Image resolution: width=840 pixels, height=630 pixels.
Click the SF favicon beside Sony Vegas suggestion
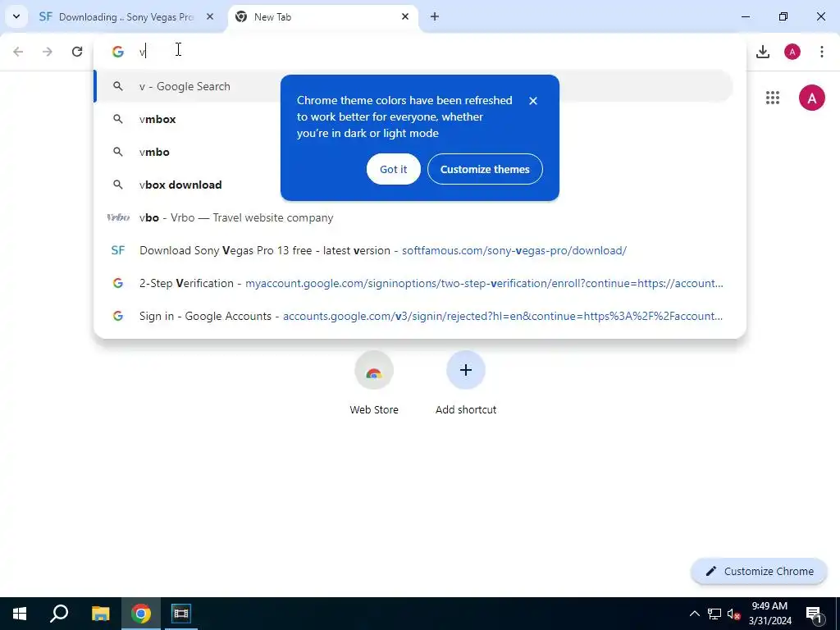[118, 250]
